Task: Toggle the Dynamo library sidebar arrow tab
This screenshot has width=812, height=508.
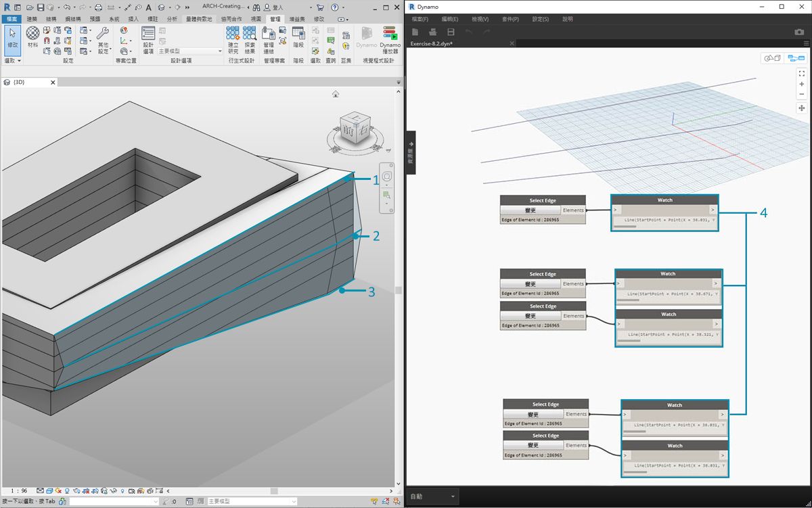Action: (x=411, y=153)
